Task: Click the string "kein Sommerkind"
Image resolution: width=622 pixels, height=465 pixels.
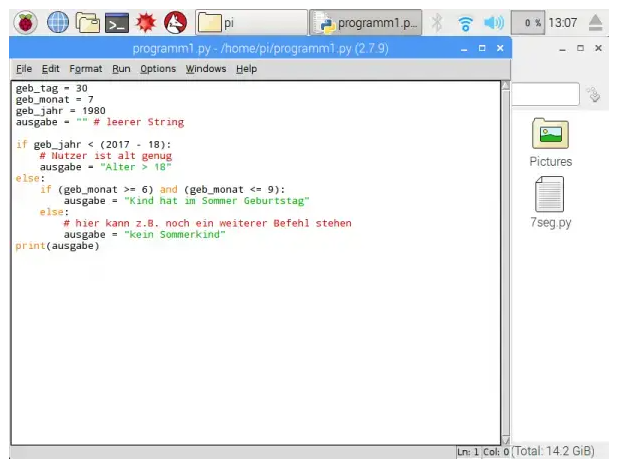Action: pos(175,234)
